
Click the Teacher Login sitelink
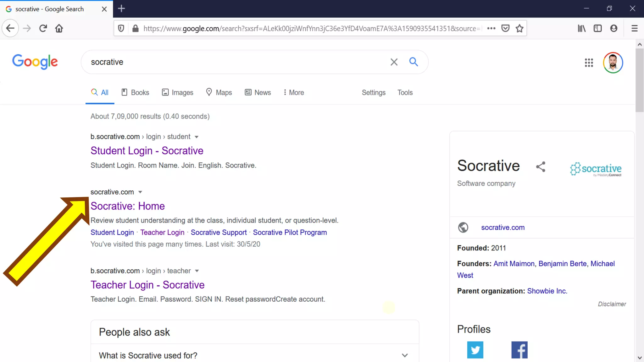[x=162, y=233]
